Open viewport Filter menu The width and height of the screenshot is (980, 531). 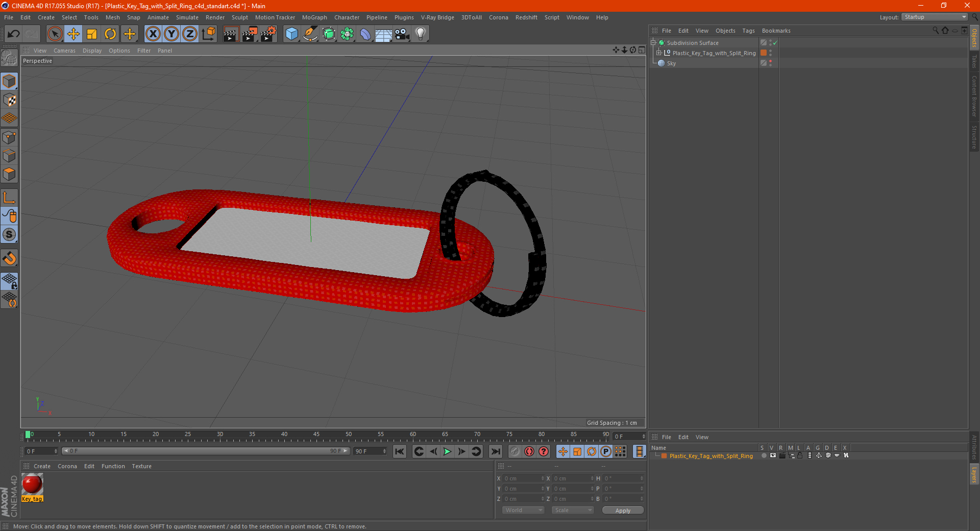[144, 51]
